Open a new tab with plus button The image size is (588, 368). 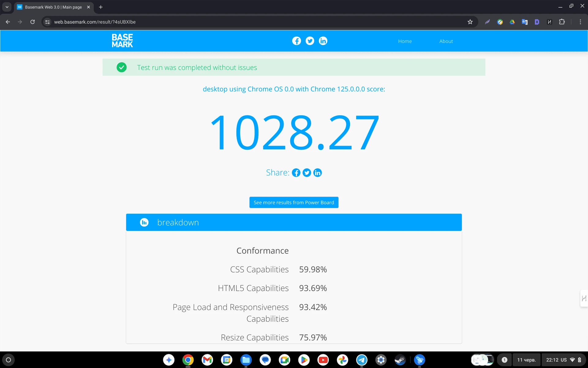pyautogui.click(x=101, y=7)
